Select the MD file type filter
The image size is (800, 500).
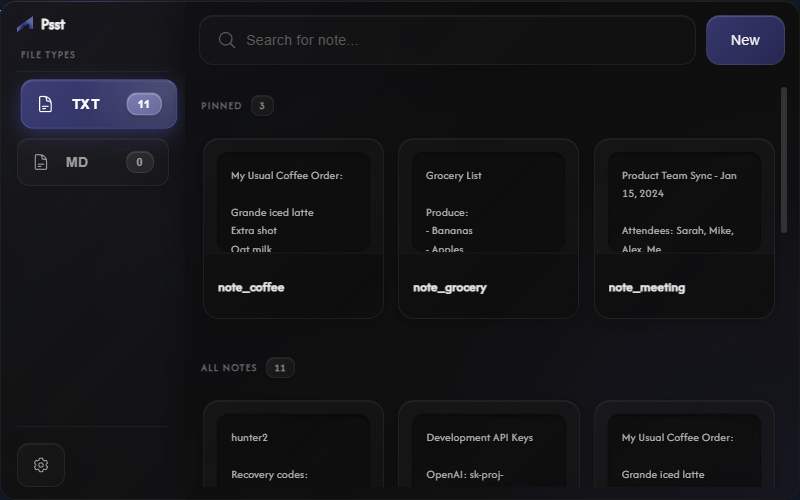93,162
